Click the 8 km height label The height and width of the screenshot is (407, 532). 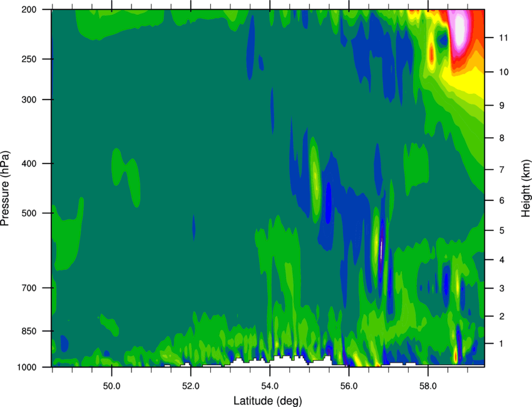pyautogui.click(x=502, y=138)
